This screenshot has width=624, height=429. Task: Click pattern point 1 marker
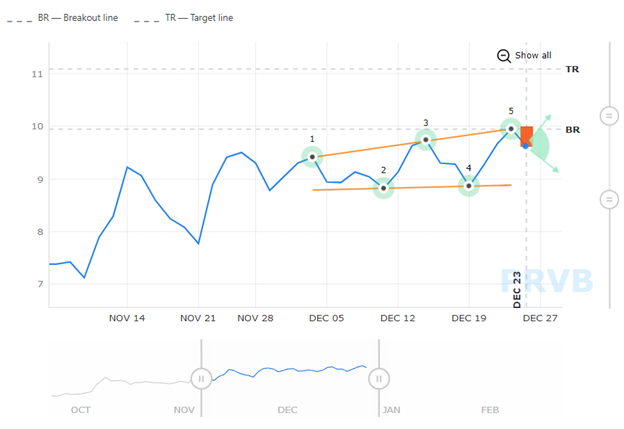[x=313, y=157]
